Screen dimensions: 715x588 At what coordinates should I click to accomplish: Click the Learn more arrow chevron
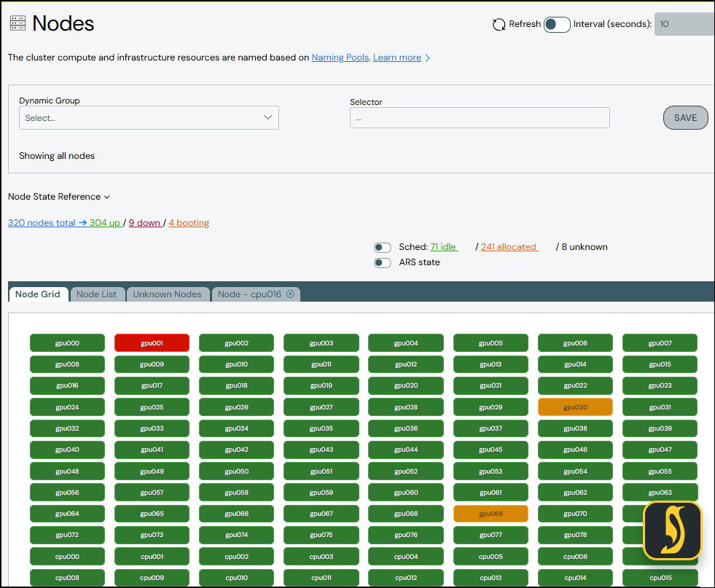427,58
